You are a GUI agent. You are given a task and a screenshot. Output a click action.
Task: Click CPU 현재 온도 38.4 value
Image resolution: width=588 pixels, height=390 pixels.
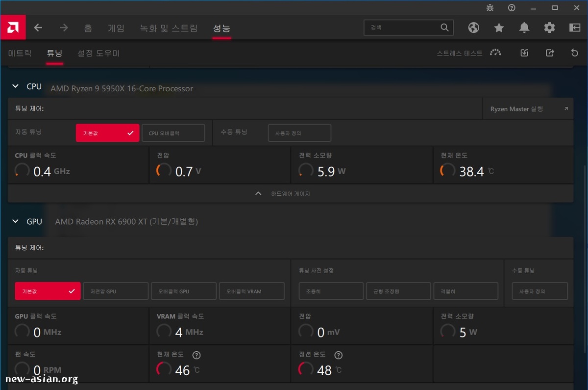click(476, 171)
